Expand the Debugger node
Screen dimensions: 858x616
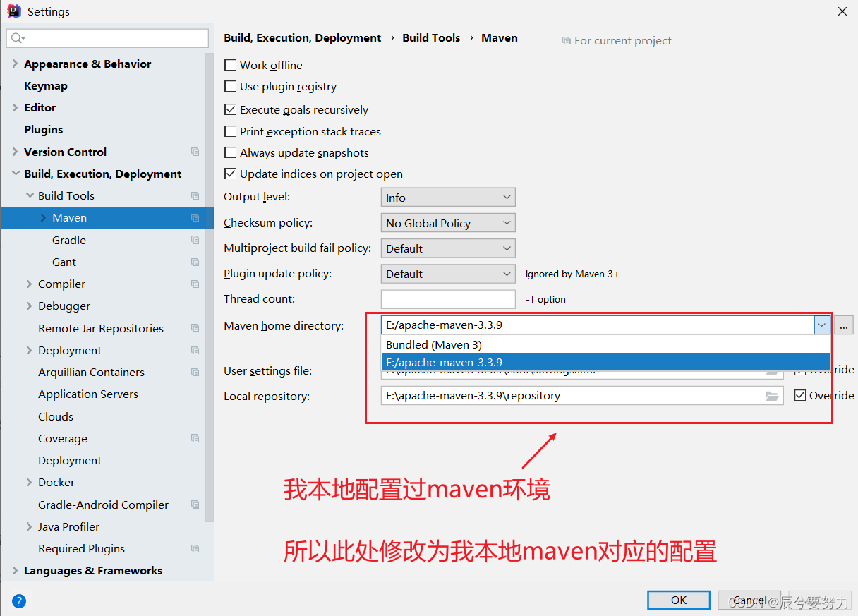(x=29, y=306)
